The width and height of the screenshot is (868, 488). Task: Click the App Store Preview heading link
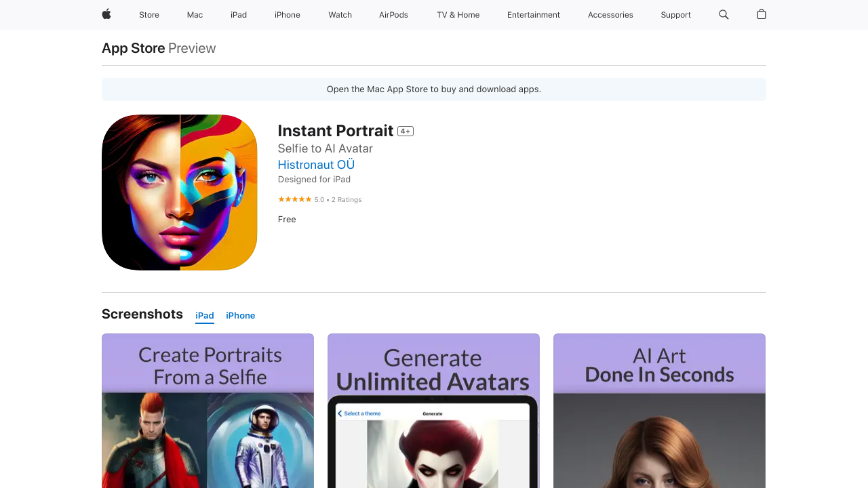point(159,48)
